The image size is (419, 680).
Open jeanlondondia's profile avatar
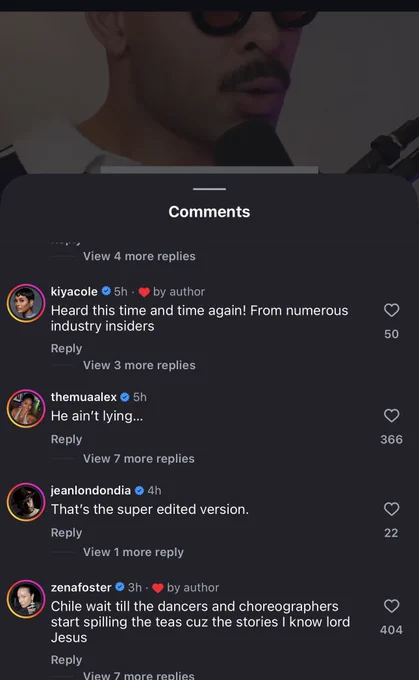(x=26, y=502)
